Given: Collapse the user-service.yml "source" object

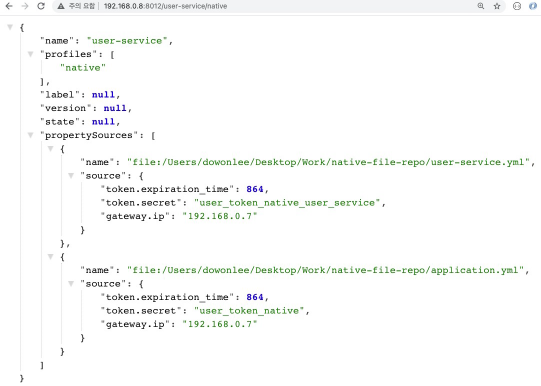Looking at the screenshot, I should coord(71,176).
